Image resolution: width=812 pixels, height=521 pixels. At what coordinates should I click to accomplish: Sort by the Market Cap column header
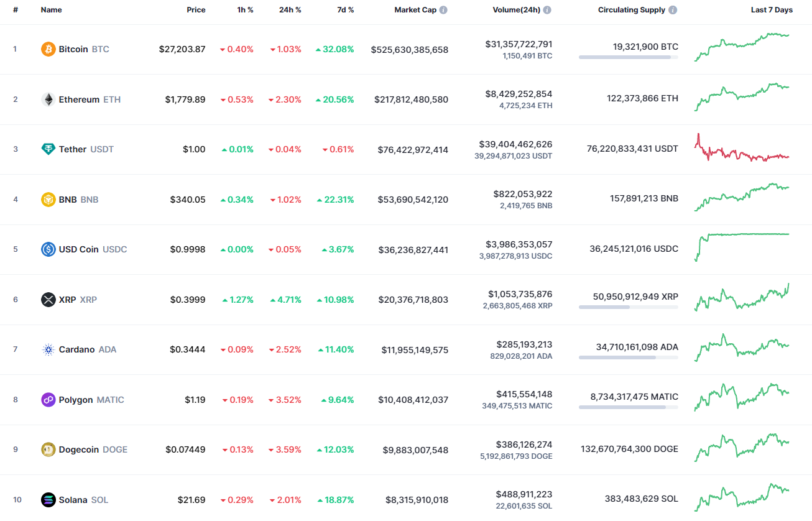[x=415, y=10]
